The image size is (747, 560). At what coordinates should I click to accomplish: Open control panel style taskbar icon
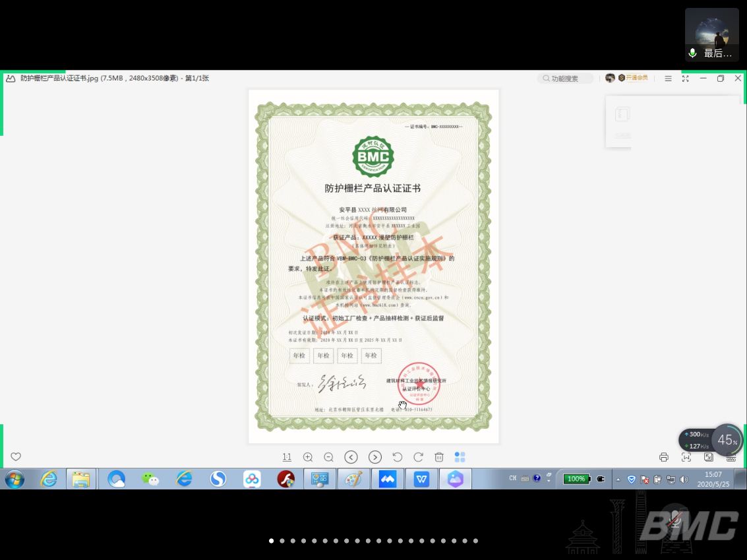point(320,479)
